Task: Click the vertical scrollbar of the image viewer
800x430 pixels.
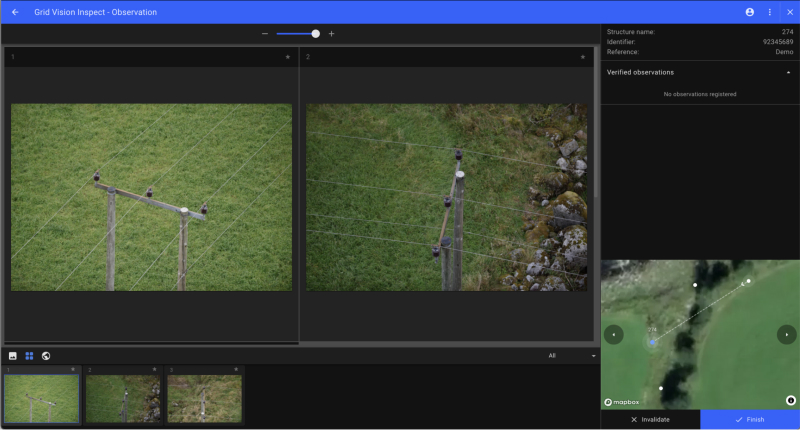Action: 595,122
